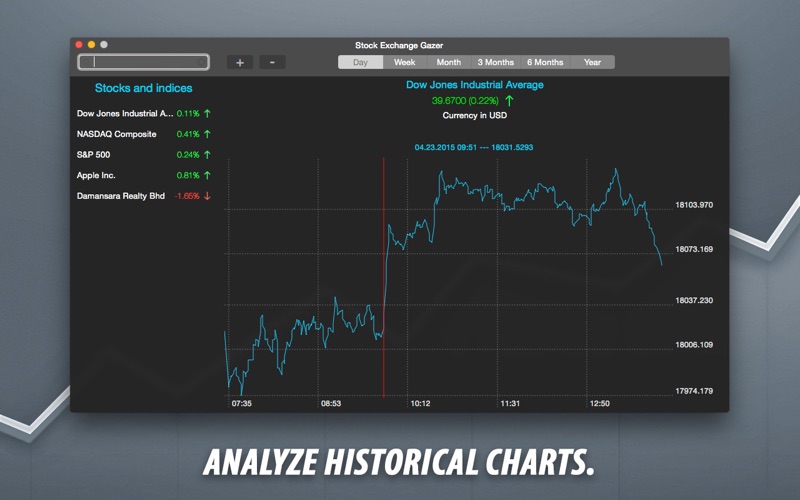800x500 pixels.
Task: Click the 0.24% change for S&P 500
Action: click(188, 155)
